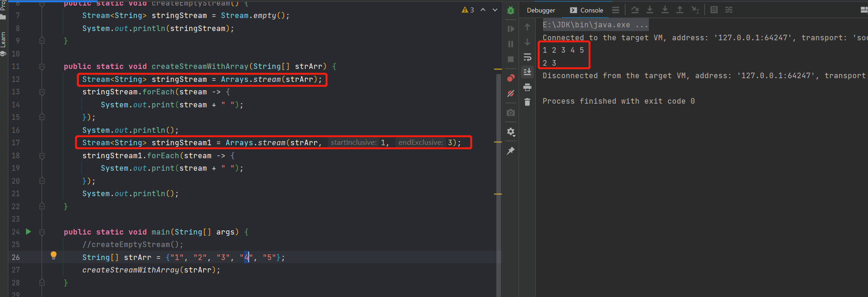Click console Down the Stack Trace arrow
This screenshot has height=297, width=868.
pyautogui.click(x=527, y=42)
